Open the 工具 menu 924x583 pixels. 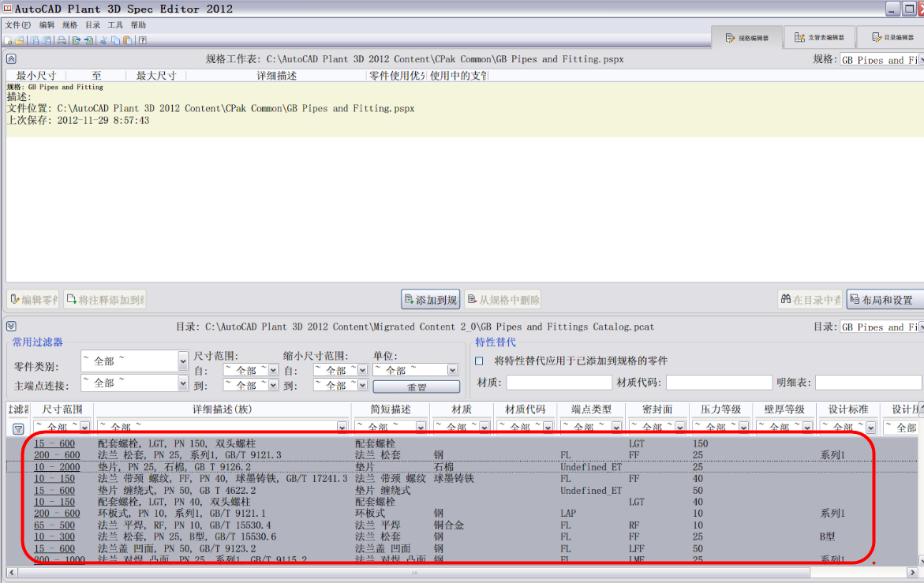tap(115, 24)
